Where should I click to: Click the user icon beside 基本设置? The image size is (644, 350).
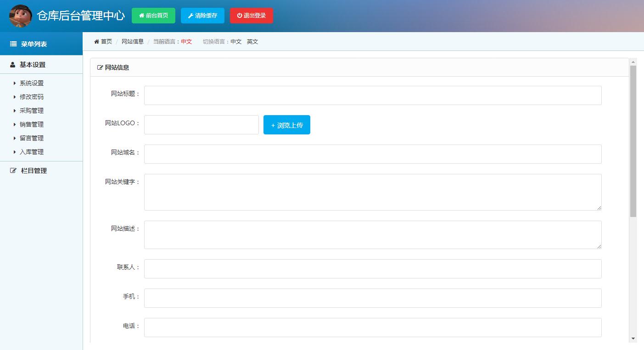[x=13, y=65]
